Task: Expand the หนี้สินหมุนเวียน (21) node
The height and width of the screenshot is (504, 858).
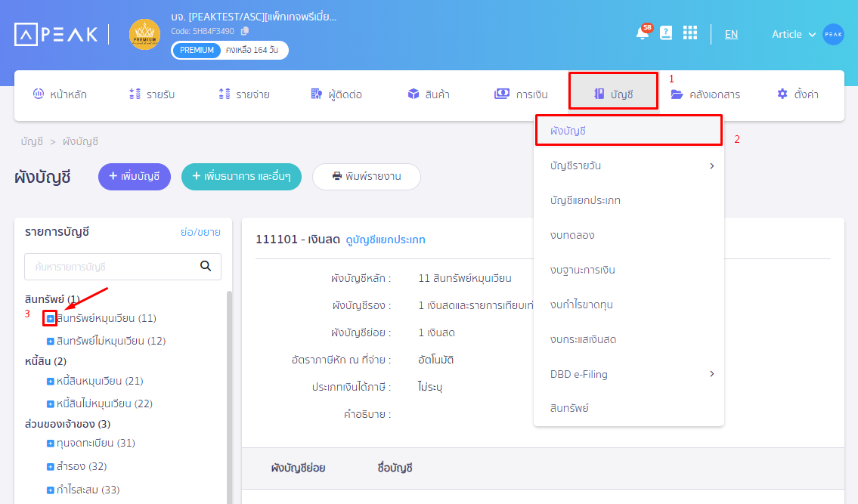Action: point(51,382)
